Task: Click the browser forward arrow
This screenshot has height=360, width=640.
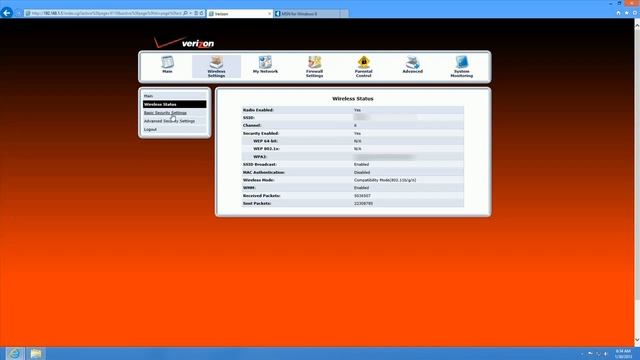Action: pos(18,13)
